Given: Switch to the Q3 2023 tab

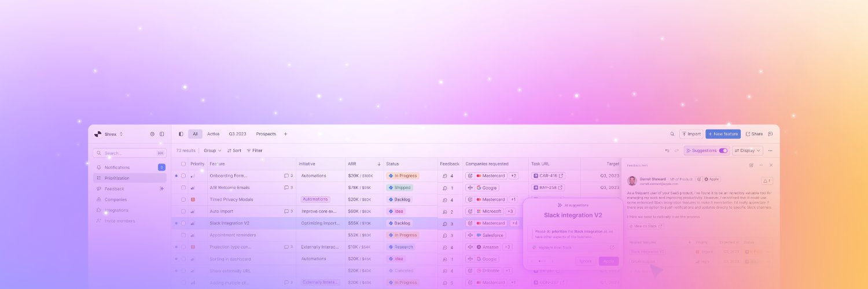Looking at the screenshot, I should (x=237, y=134).
